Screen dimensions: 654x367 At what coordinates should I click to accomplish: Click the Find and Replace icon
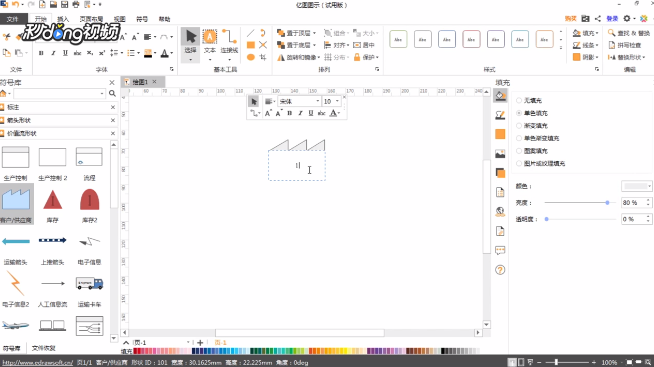pos(611,33)
